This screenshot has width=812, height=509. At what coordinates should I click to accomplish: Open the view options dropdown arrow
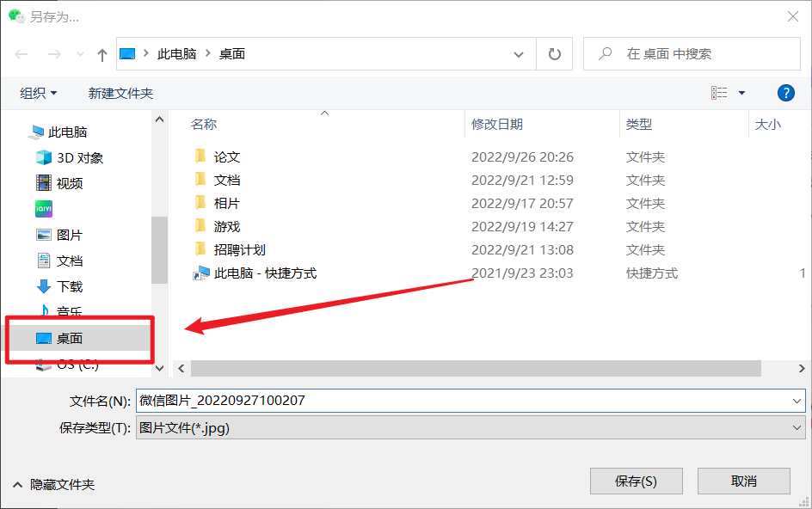(741, 93)
